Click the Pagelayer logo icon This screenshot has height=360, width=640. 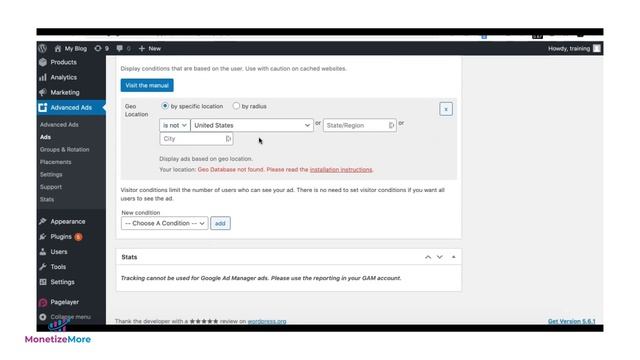[43, 302]
